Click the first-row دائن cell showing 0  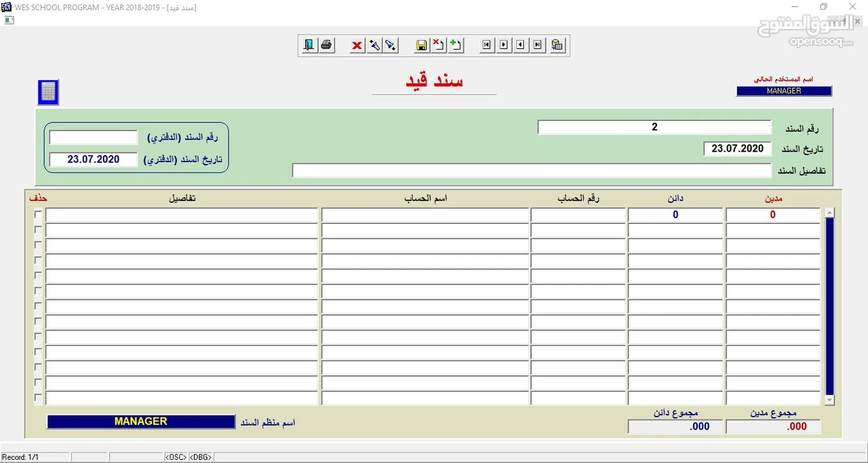pyautogui.click(x=676, y=215)
